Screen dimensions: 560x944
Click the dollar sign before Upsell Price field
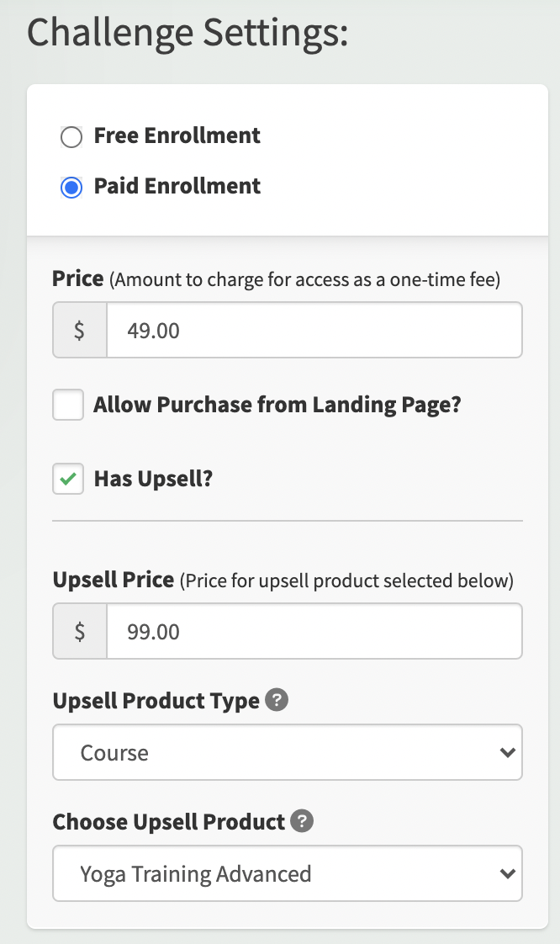pyautogui.click(x=79, y=632)
